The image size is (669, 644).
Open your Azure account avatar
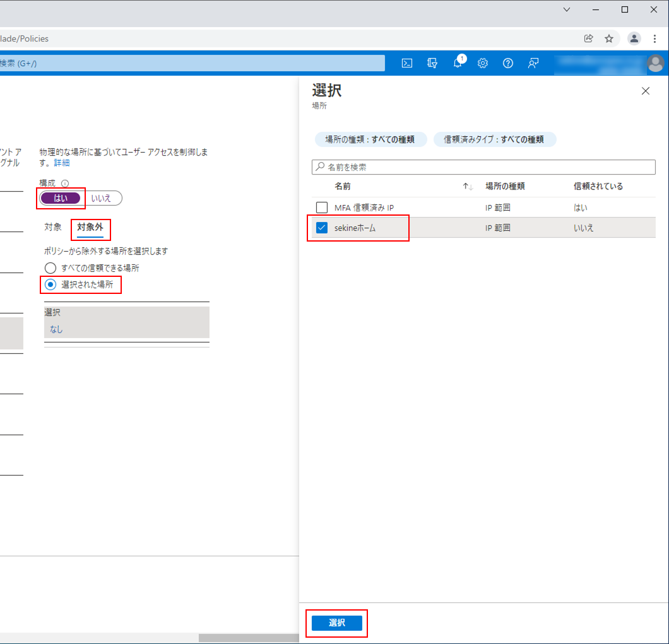pos(655,63)
